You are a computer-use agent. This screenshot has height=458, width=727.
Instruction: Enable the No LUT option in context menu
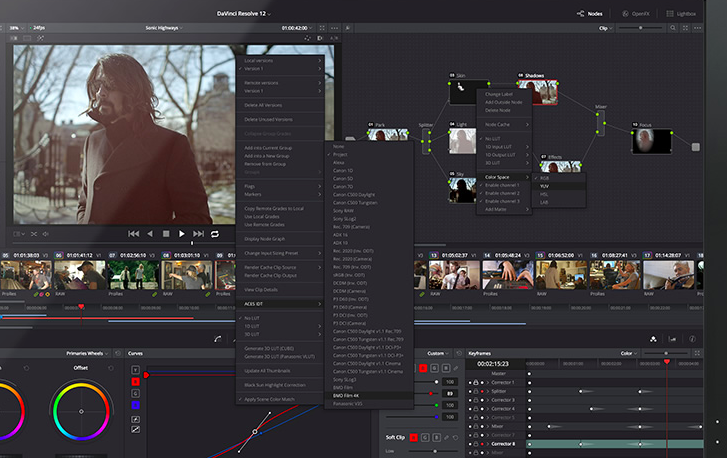coord(251,318)
